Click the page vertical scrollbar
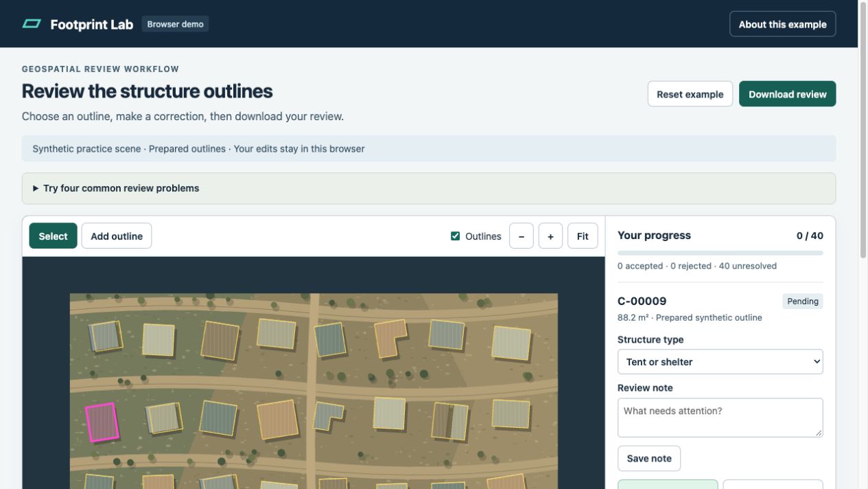 [863, 130]
